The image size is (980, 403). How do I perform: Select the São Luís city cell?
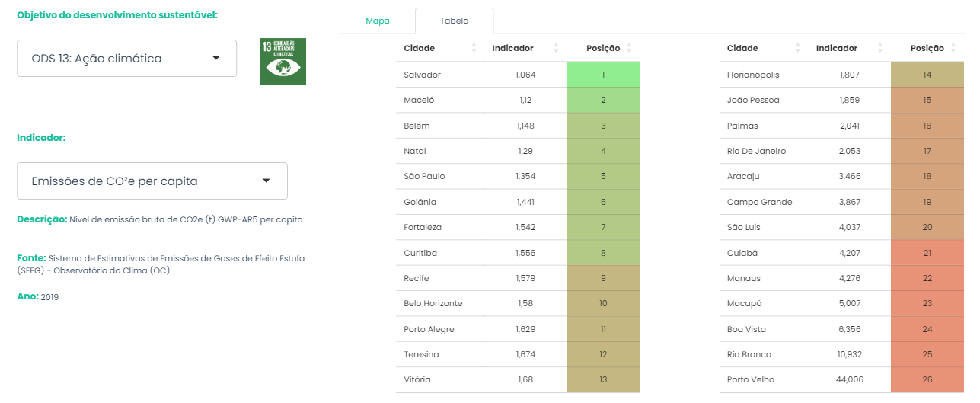click(x=764, y=227)
